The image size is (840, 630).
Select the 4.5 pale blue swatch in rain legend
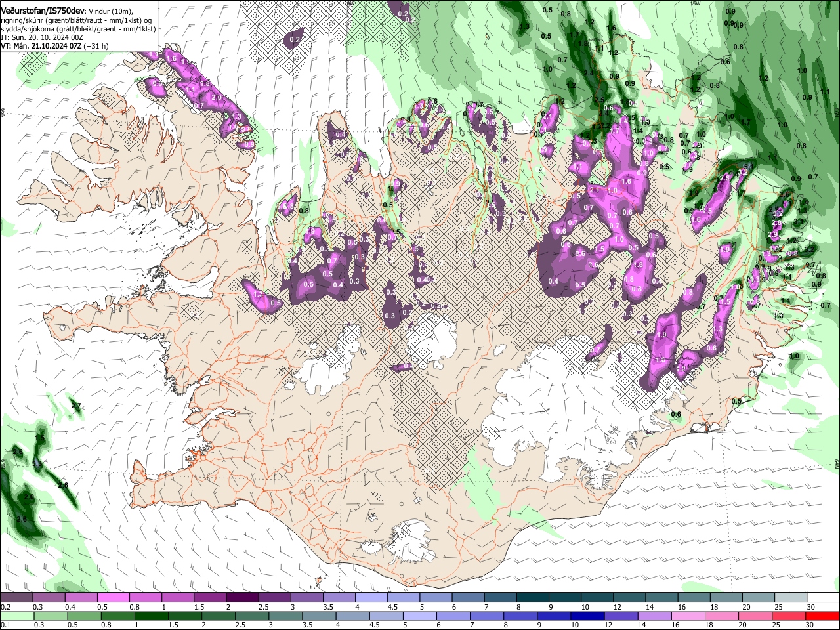[387, 616]
